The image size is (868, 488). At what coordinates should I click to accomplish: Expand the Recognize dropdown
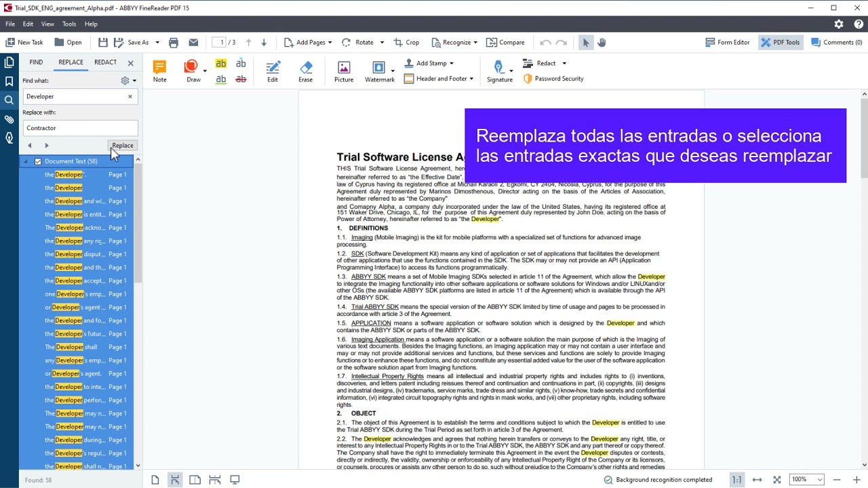475,42
